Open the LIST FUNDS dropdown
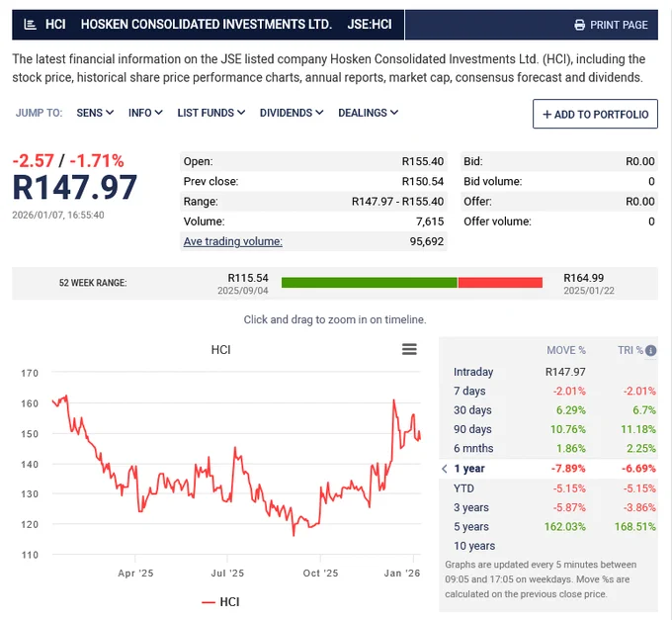 tap(211, 113)
